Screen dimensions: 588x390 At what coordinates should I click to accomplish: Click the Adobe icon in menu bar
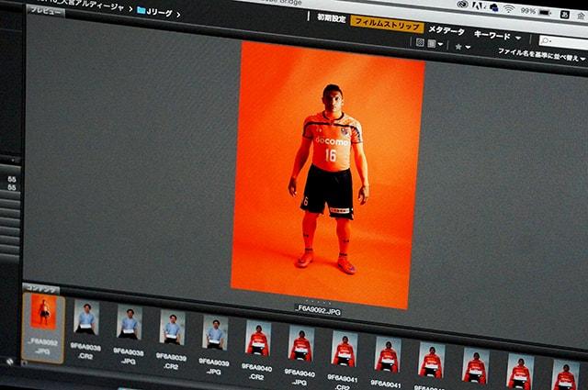[x=478, y=6]
